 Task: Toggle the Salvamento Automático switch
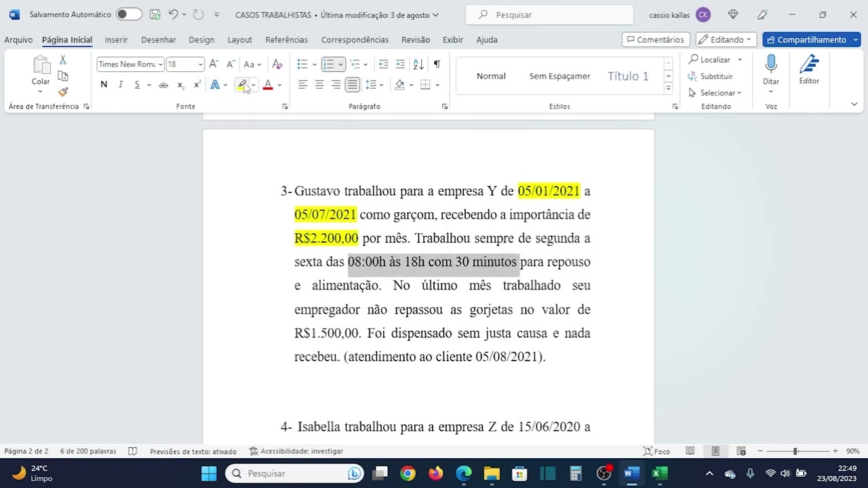(x=129, y=14)
